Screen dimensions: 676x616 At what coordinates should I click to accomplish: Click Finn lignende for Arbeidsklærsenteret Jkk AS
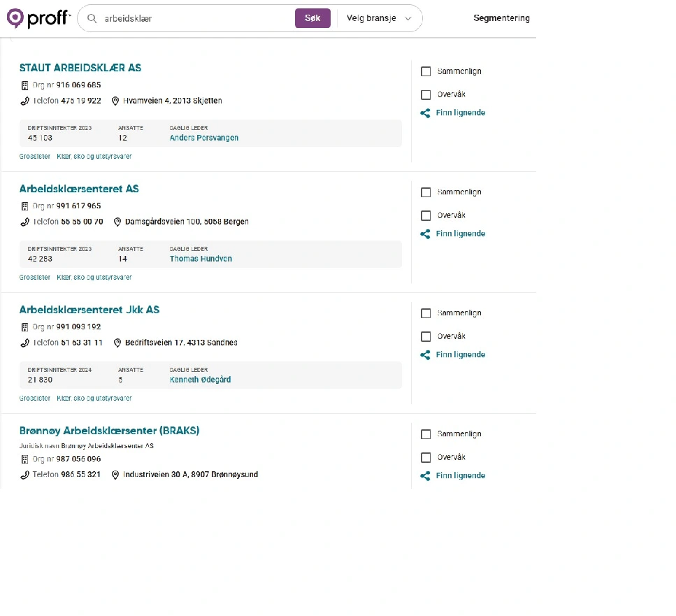point(461,354)
